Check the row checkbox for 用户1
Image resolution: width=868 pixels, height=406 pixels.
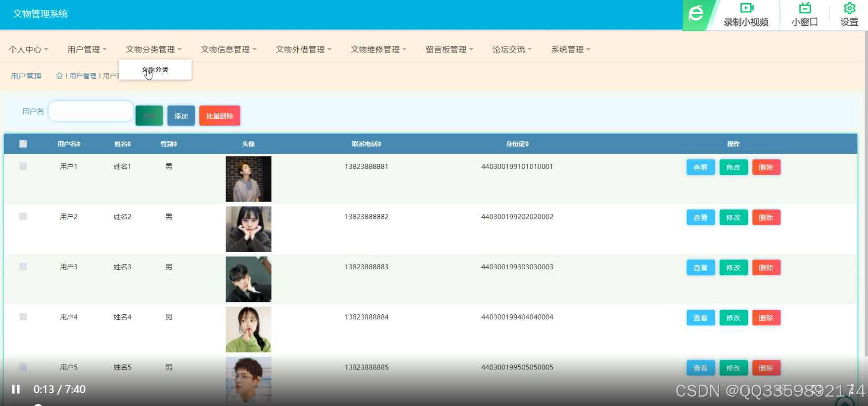coord(23,166)
